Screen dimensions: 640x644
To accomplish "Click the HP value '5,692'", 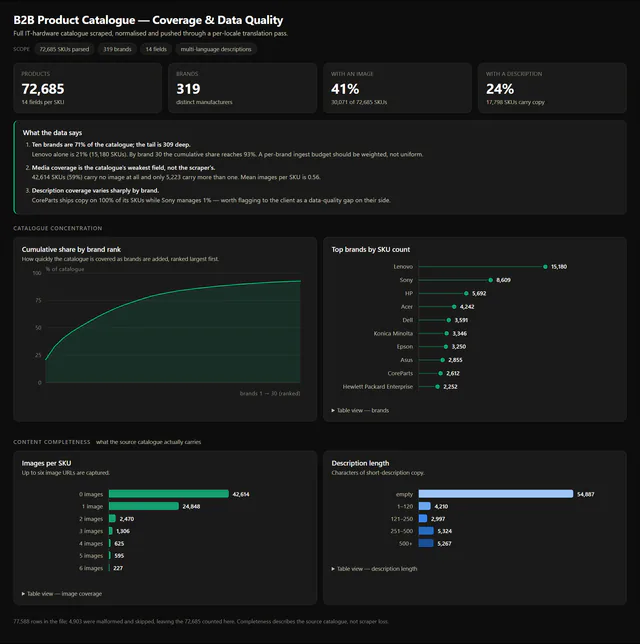I will pyautogui.click(x=479, y=294).
